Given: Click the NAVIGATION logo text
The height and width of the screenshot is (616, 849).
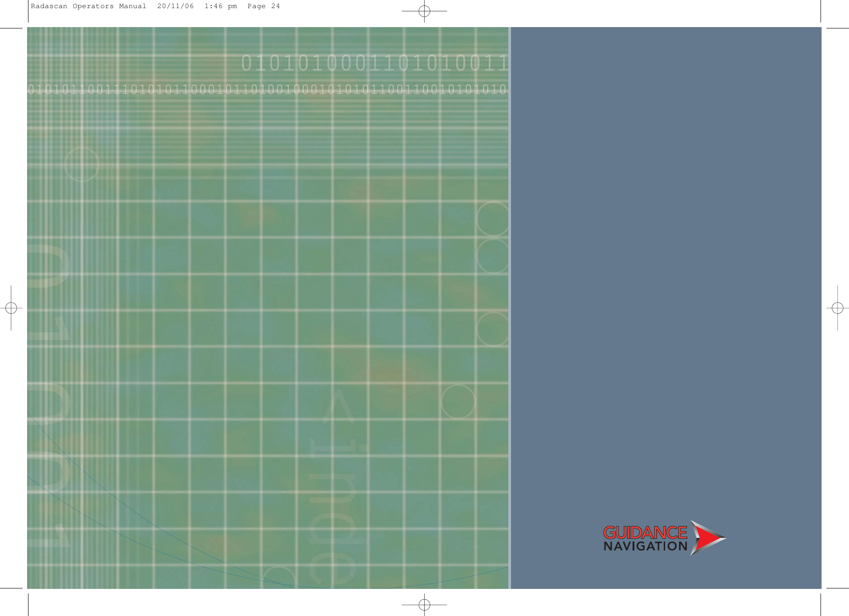Looking at the screenshot, I should pyautogui.click(x=645, y=546).
